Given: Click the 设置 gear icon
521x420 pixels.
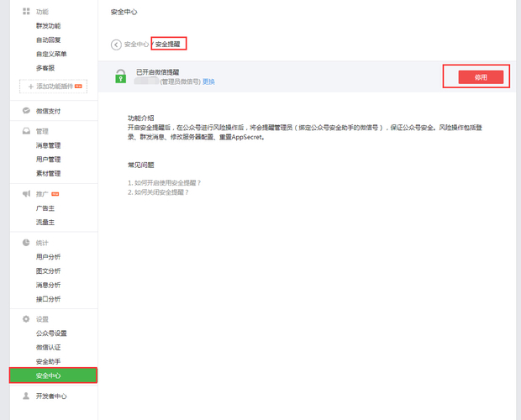Looking at the screenshot, I should click(x=26, y=319).
